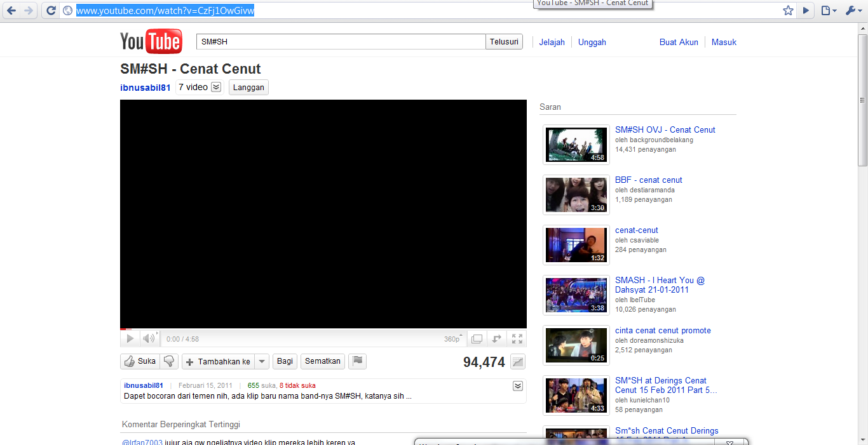Click the globe icon in the address bar
The width and height of the screenshot is (868, 445).
tap(68, 11)
